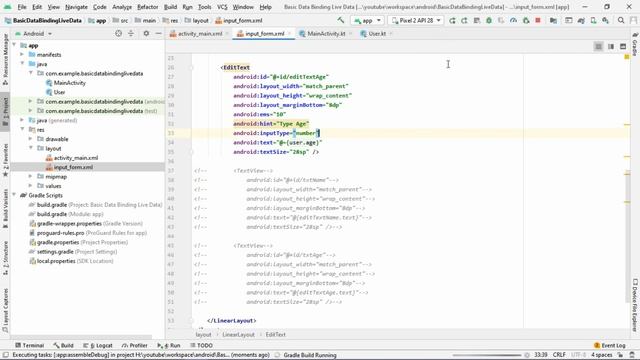Open the Layout Captures side tab
The image size is (640, 360).
pyautogui.click(x=5, y=309)
